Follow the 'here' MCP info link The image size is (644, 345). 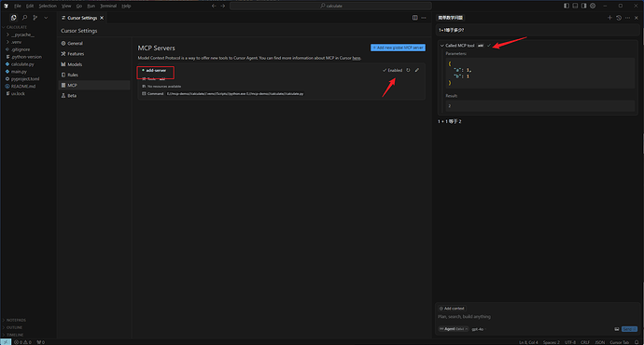tap(357, 58)
